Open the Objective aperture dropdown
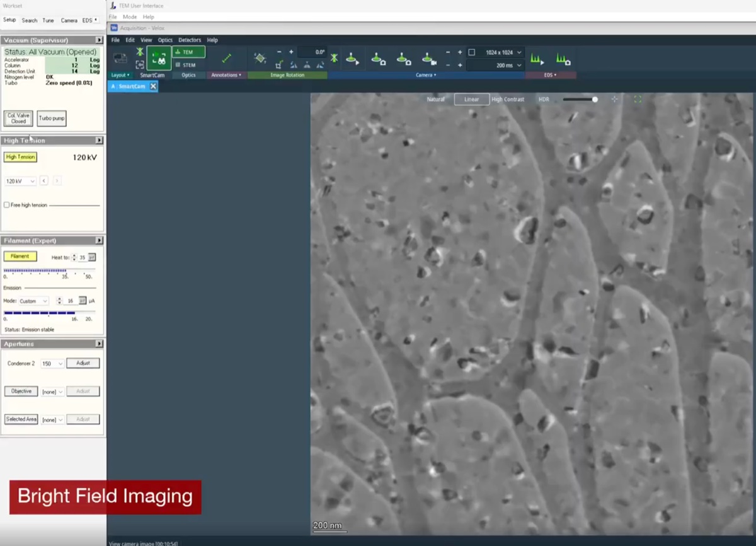Screen dimensions: 756x546 pos(52,392)
